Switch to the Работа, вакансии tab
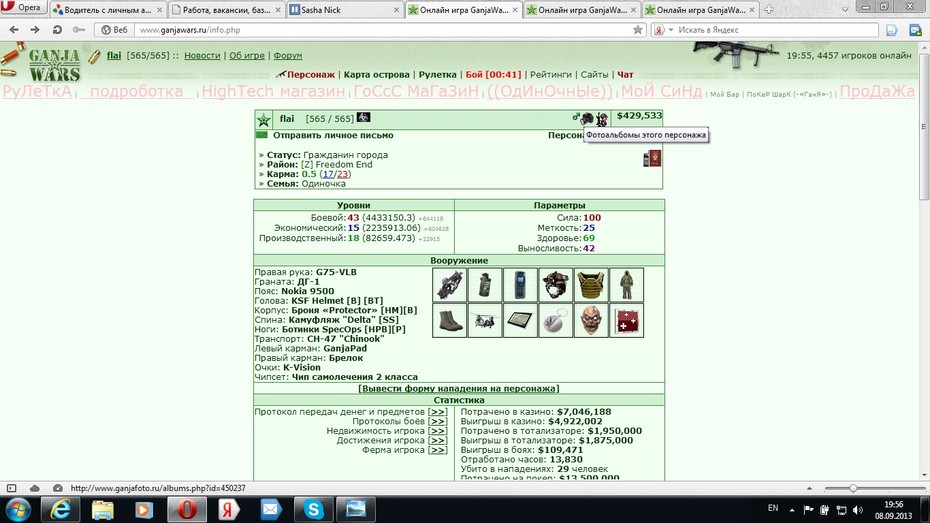930x523 pixels. (226, 10)
